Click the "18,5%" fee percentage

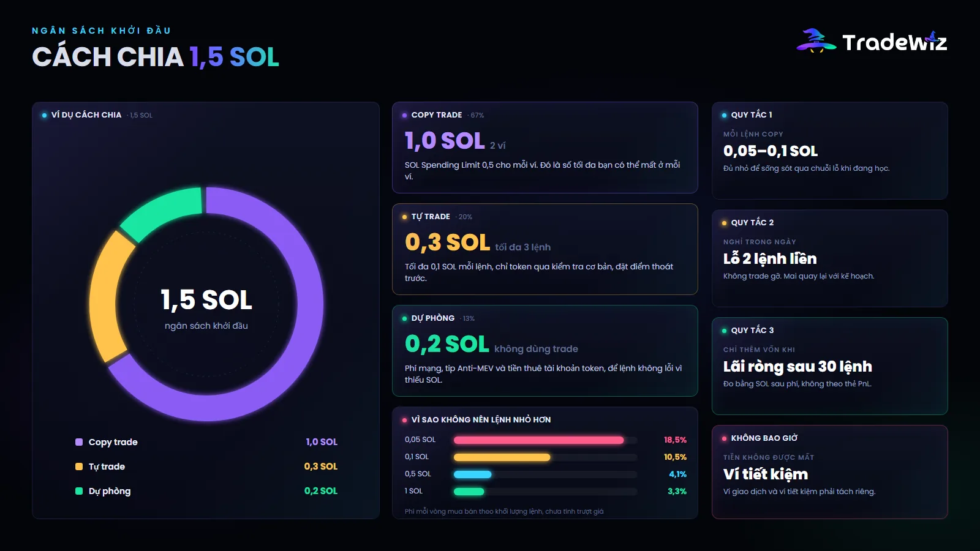click(675, 440)
